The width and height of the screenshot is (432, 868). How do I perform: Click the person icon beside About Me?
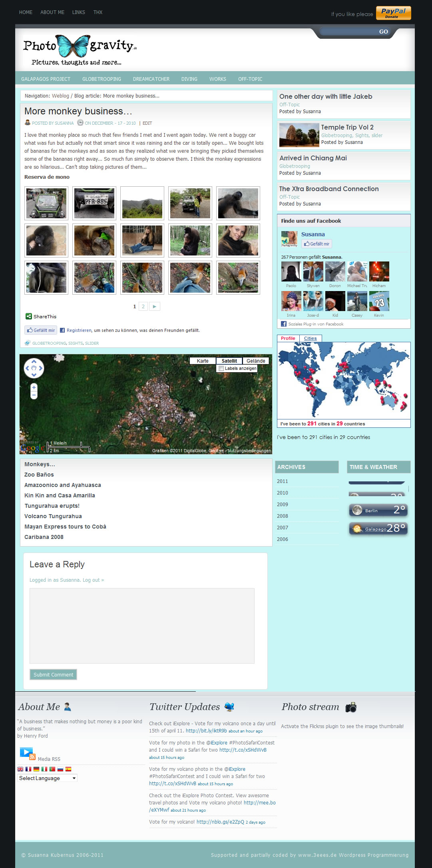coord(68,707)
